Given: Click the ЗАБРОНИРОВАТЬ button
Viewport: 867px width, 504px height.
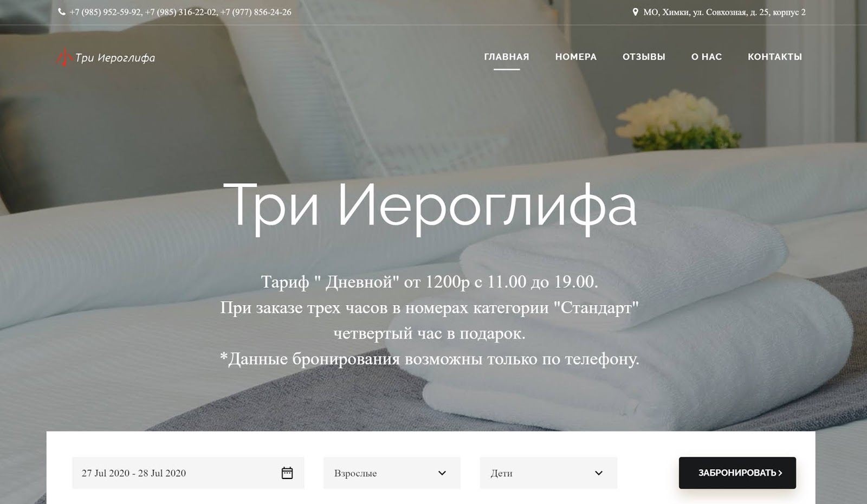Looking at the screenshot, I should click(x=737, y=473).
